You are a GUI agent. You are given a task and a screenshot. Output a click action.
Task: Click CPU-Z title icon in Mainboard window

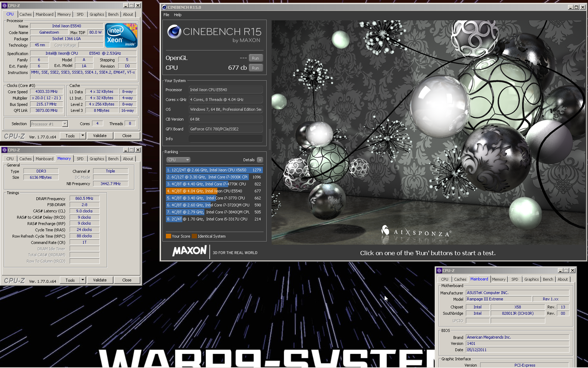pos(439,271)
